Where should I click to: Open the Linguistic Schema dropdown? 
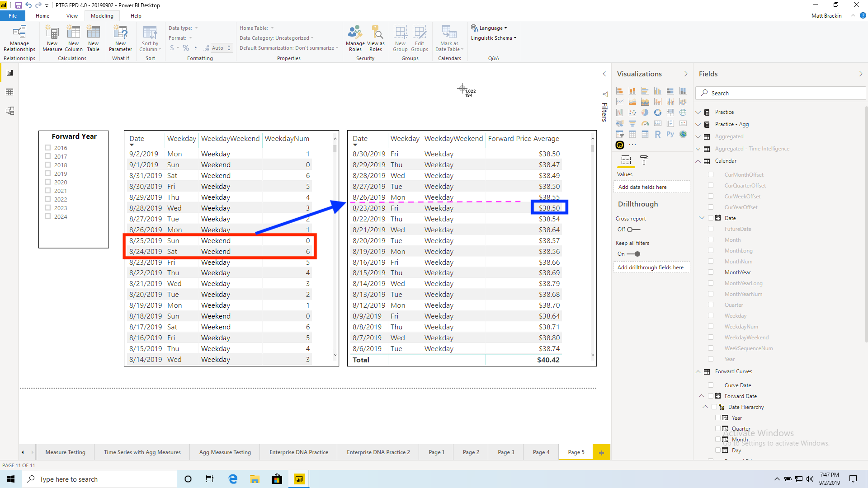pyautogui.click(x=494, y=38)
